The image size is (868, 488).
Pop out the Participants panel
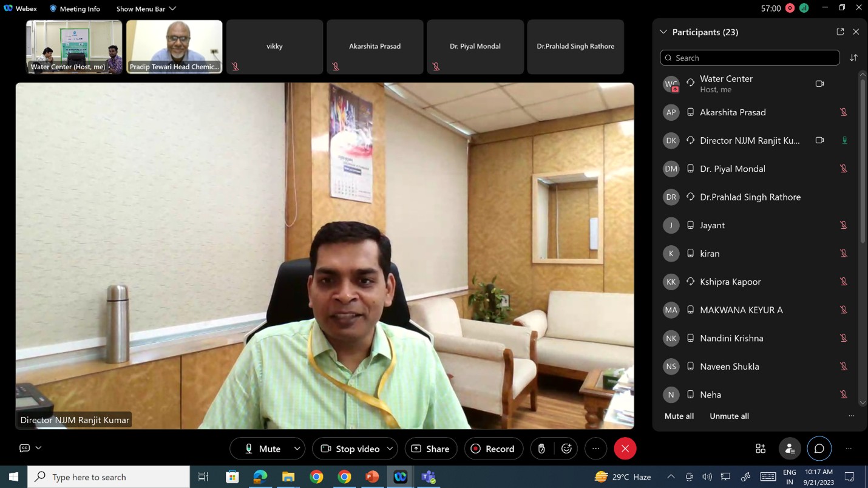tap(840, 32)
